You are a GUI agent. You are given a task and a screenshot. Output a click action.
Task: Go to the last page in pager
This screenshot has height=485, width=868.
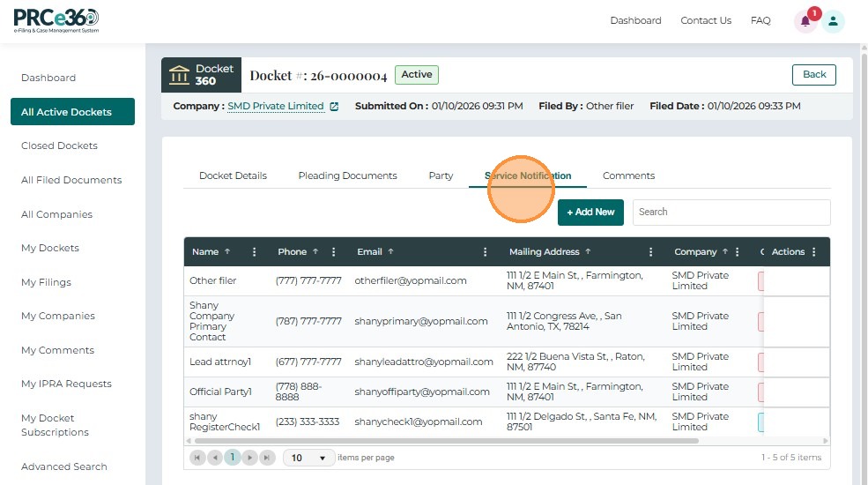(x=267, y=458)
